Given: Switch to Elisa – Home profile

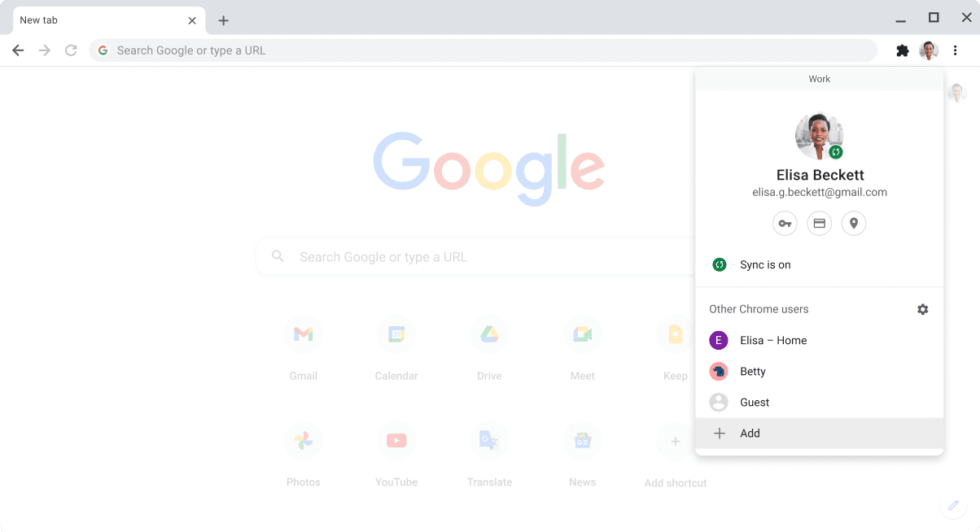Looking at the screenshot, I should pyautogui.click(x=819, y=340).
